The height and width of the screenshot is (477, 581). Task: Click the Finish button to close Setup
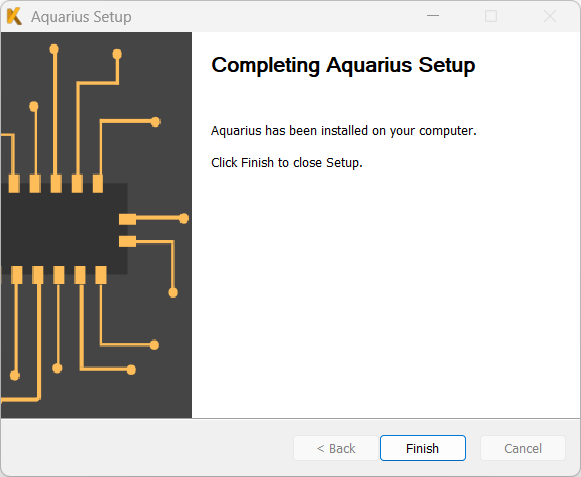[x=423, y=448]
